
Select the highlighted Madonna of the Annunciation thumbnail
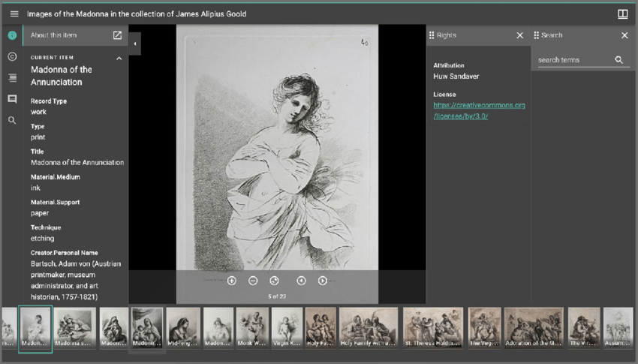(x=35, y=328)
